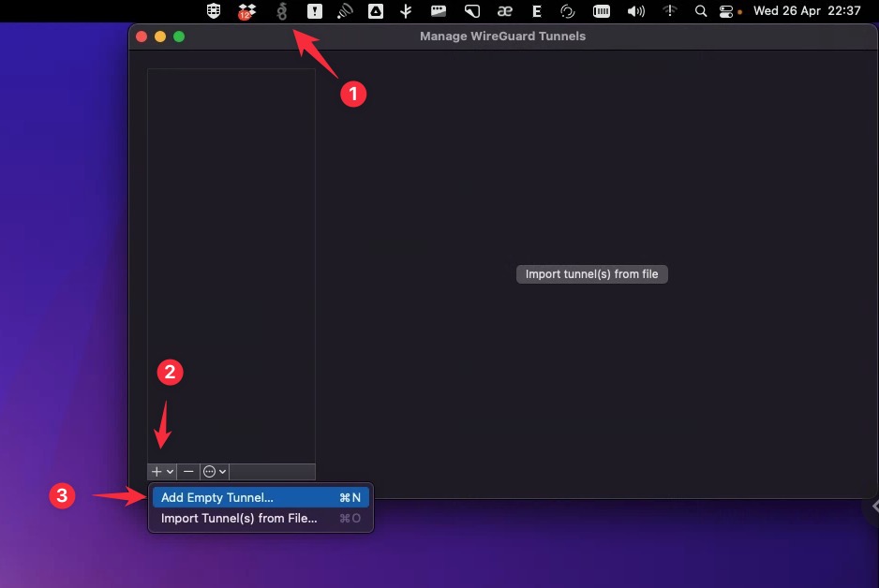Open the Google Drive menu bar icon
Image resolution: width=879 pixels, height=588 pixels.
tap(376, 10)
